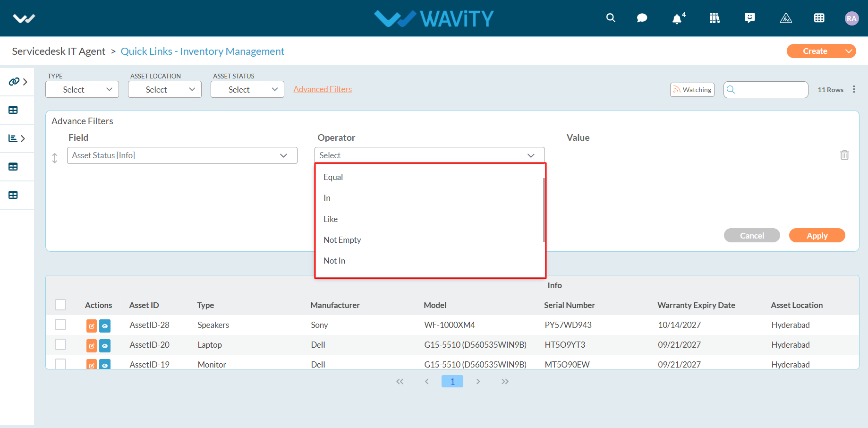Open the Field dropdown showing Asset Status [Info]

click(x=182, y=155)
